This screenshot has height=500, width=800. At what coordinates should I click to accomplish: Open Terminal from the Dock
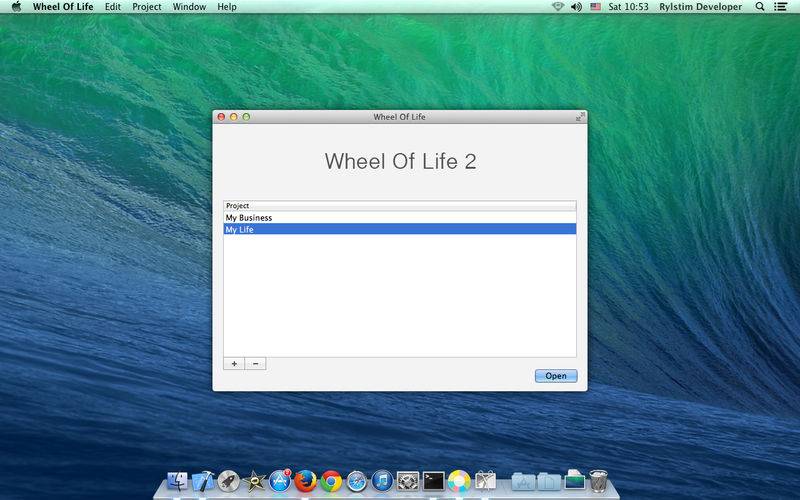(x=434, y=481)
